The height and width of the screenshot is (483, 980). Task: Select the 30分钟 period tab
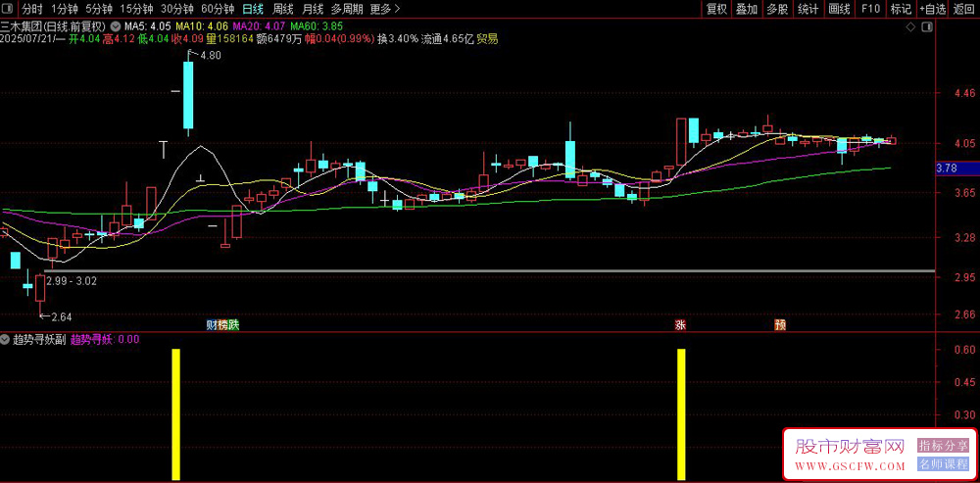tap(176, 9)
